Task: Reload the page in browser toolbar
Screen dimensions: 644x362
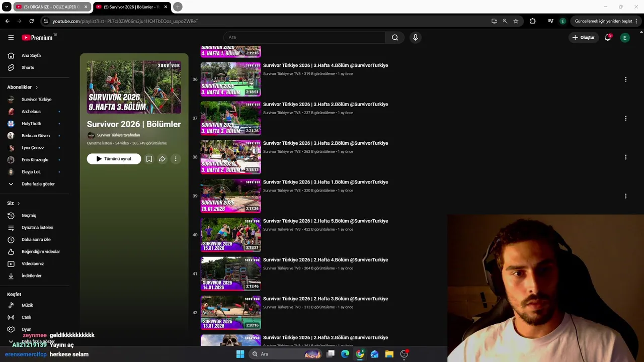Action: coord(31,21)
